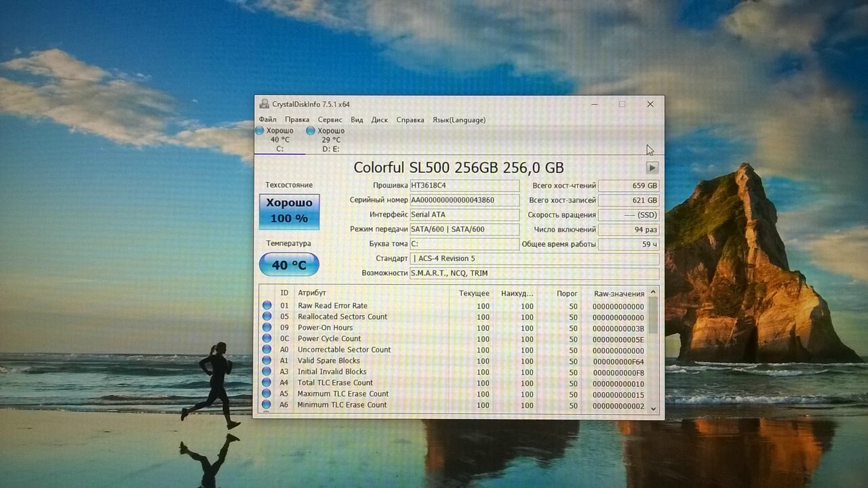Click status icon for Valid Spare Blocks
The image size is (868, 488).
point(267,361)
